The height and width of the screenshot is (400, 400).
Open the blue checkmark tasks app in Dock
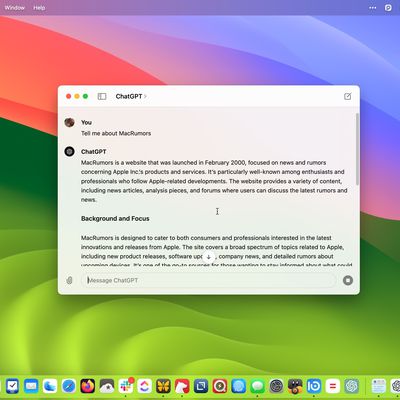click(12, 386)
